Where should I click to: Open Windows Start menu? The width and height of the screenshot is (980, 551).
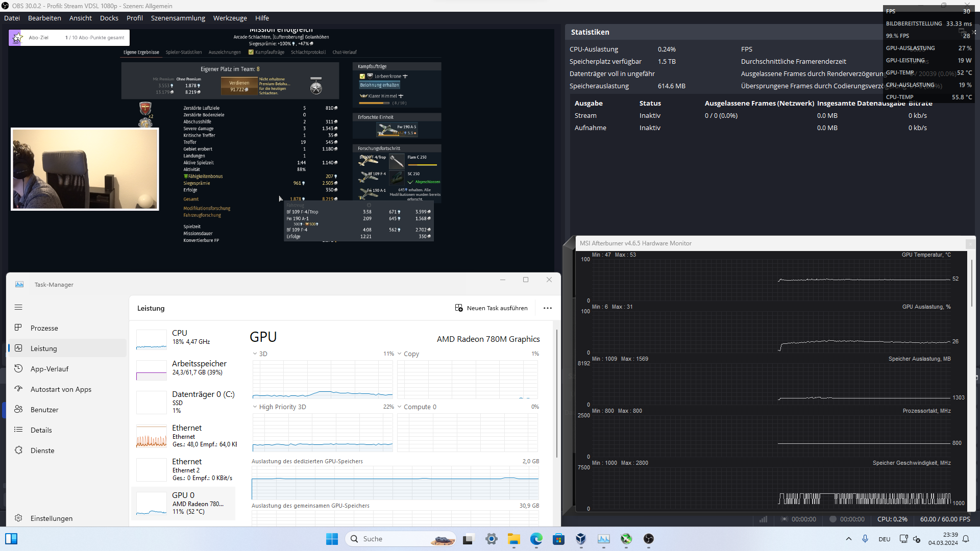[x=332, y=539]
